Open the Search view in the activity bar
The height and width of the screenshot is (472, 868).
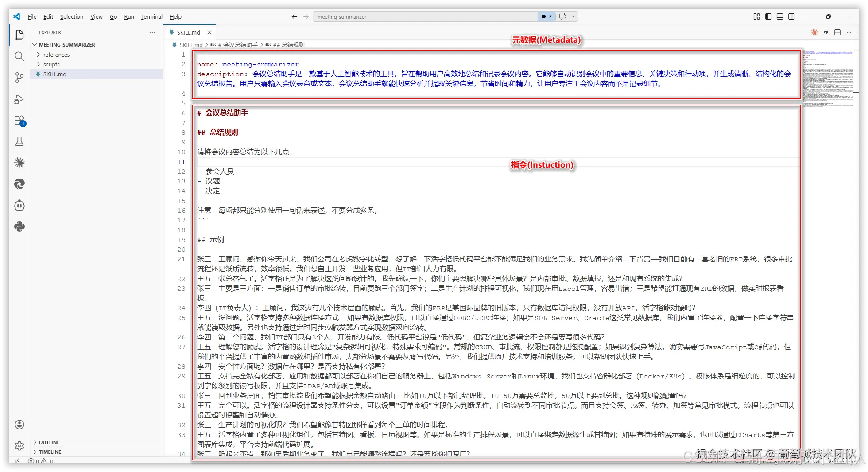coord(19,56)
